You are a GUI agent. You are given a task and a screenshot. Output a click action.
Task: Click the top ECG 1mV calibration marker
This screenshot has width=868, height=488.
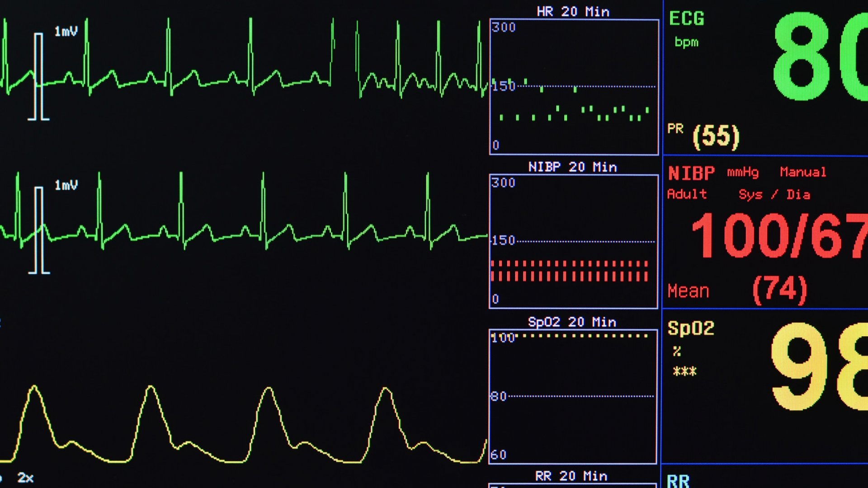click(x=39, y=77)
